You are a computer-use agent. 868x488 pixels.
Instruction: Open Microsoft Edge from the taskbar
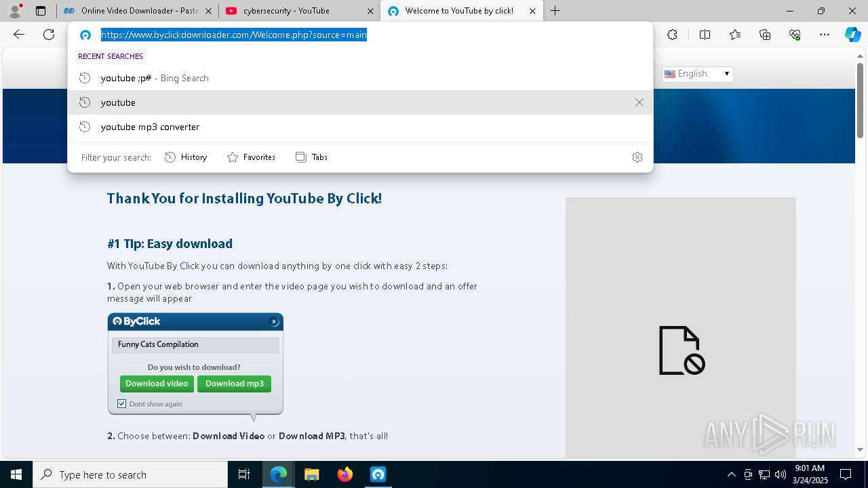279,474
